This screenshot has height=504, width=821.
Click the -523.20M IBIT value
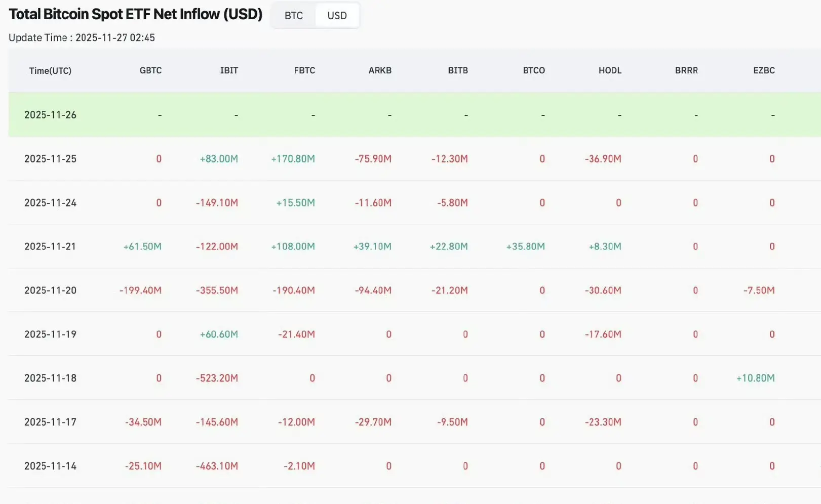click(217, 378)
